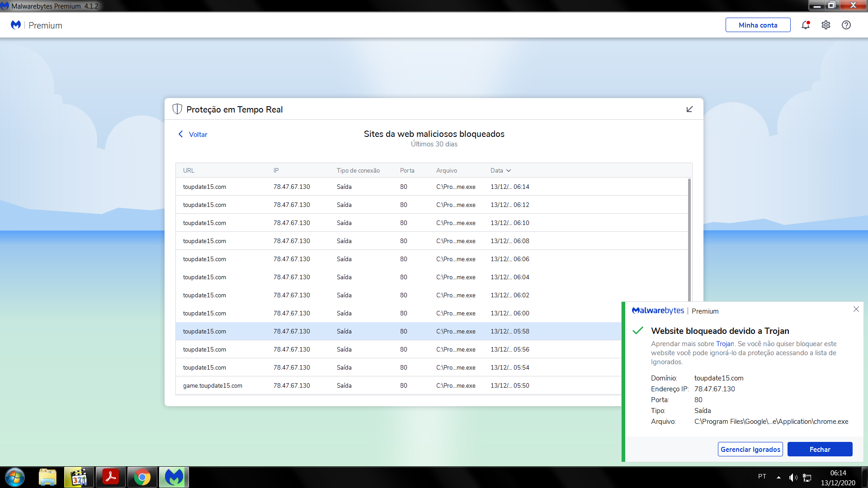Click the Premium label in header
Image resolution: width=868 pixels, height=488 pixels.
45,25
